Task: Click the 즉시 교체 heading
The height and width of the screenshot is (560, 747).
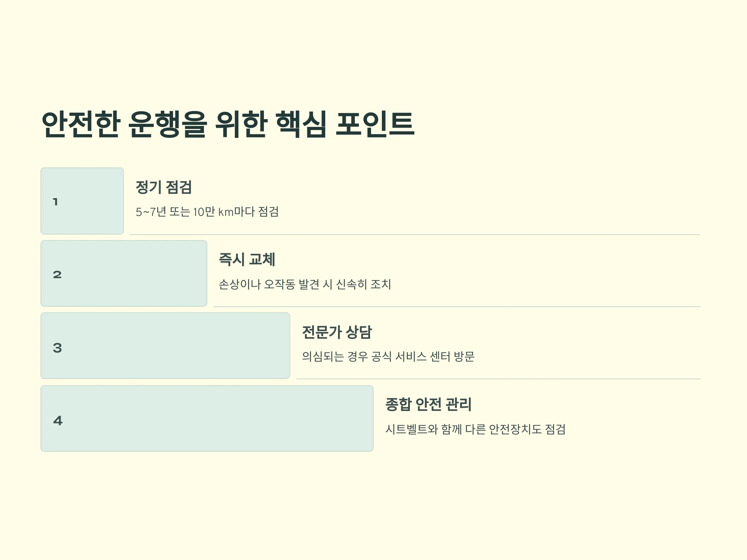Action: tap(247, 259)
